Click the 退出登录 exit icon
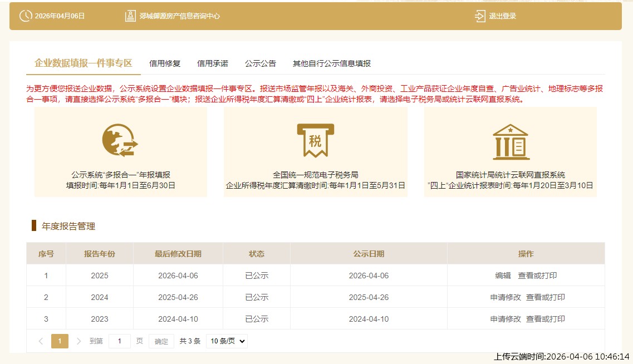This screenshot has height=364, width=633. click(x=478, y=16)
